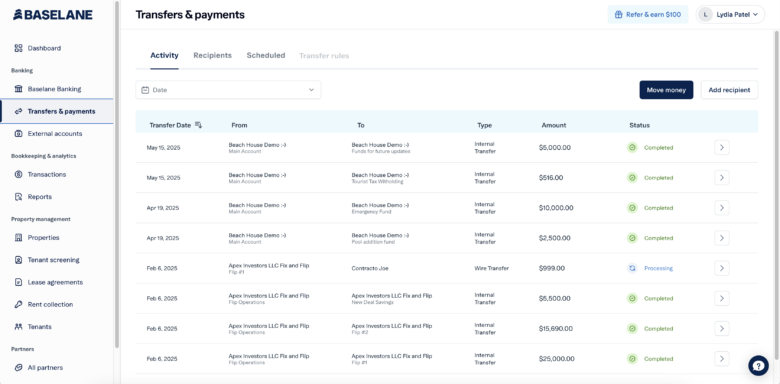Click the main page vertical scrollbar

[777, 194]
